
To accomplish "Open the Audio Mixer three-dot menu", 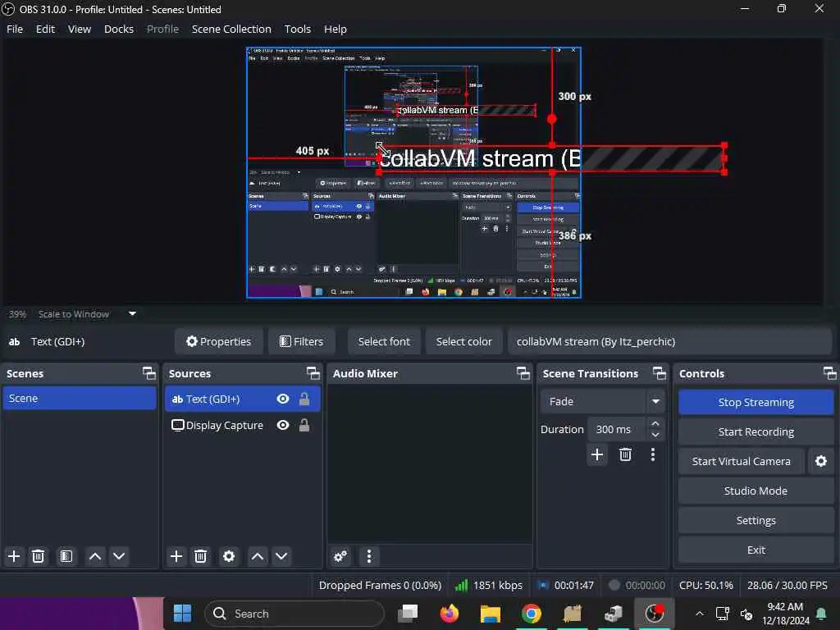I will click(x=368, y=556).
